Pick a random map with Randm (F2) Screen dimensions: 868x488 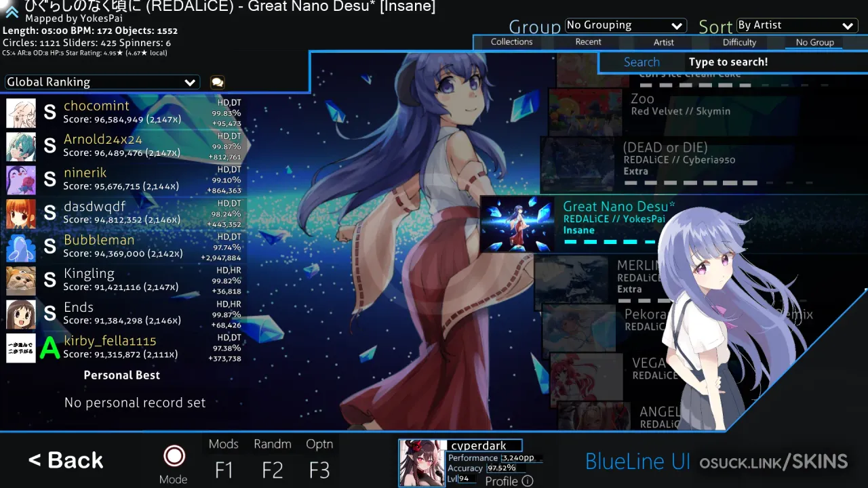pos(273,458)
